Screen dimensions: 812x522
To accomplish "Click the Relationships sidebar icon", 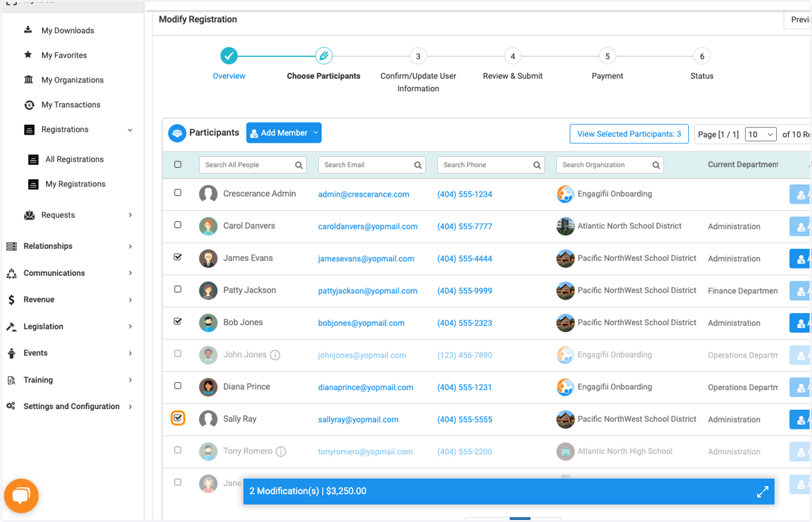I will (12, 246).
